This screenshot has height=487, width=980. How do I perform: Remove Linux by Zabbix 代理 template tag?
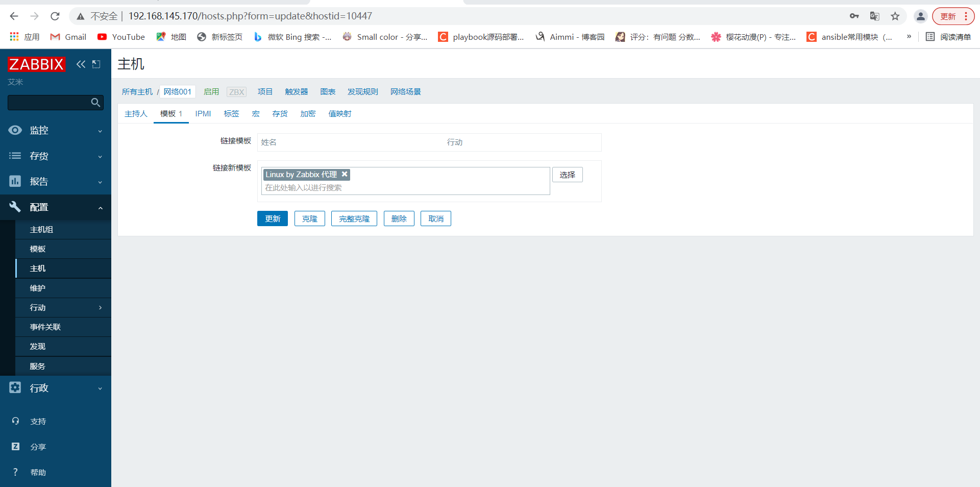[345, 174]
